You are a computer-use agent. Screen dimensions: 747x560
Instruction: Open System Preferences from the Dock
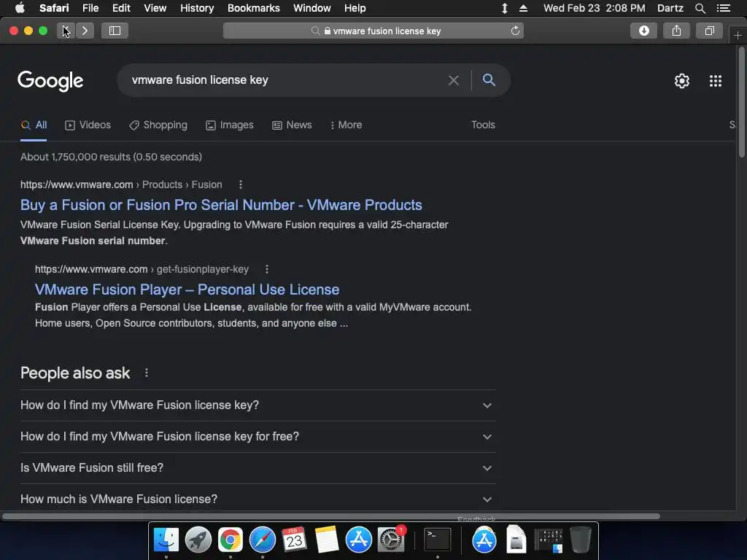[391, 540]
